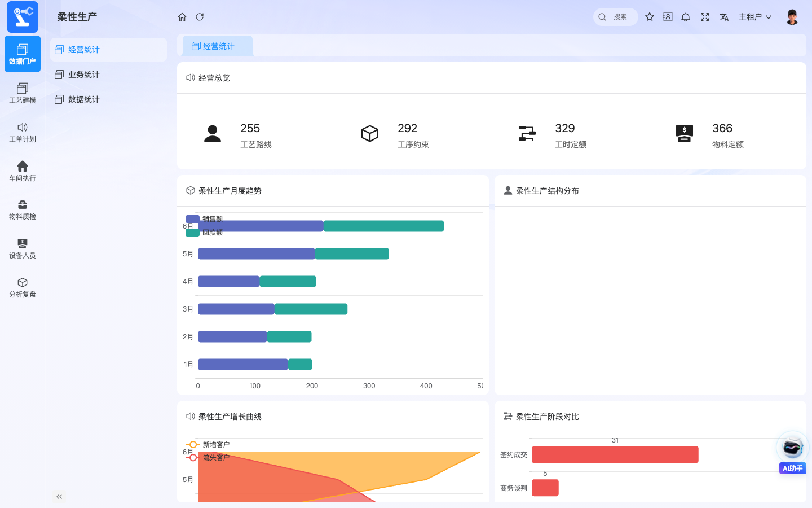Click the 签约成交 red bar
Image resolution: width=812 pixels, height=508 pixels.
pyautogui.click(x=615, y=455)
